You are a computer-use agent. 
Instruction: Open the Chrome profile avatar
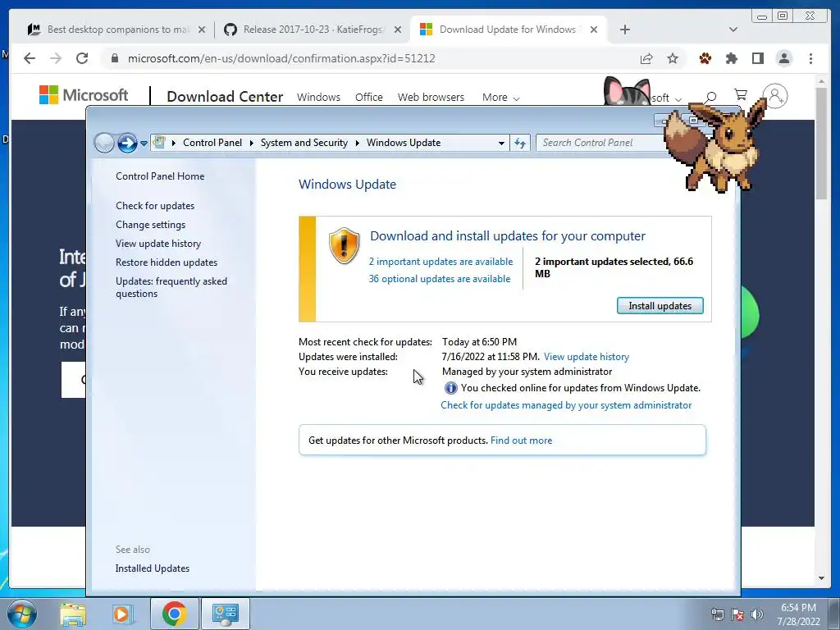pos(783,58)
